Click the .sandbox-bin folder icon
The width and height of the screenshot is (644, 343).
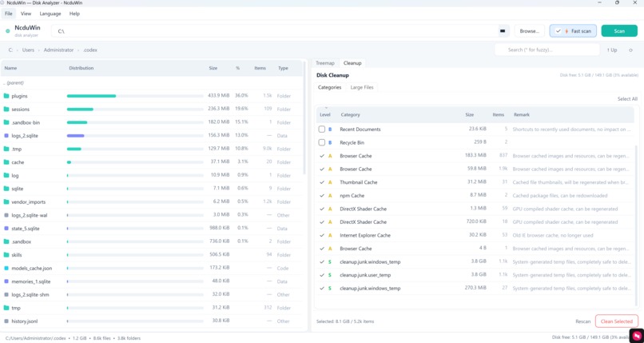[6, 122]
